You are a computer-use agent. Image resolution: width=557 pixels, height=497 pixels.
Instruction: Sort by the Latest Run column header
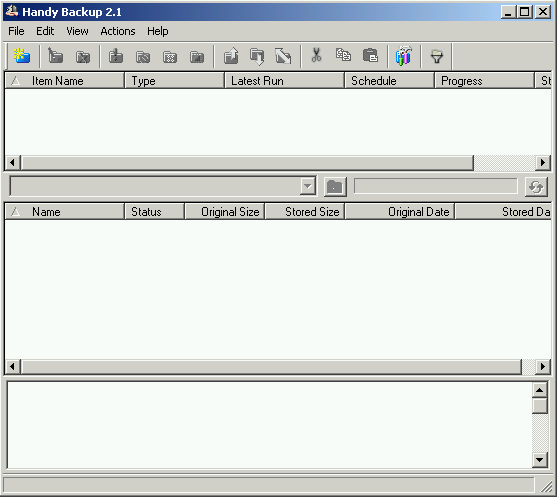(285, 81)
